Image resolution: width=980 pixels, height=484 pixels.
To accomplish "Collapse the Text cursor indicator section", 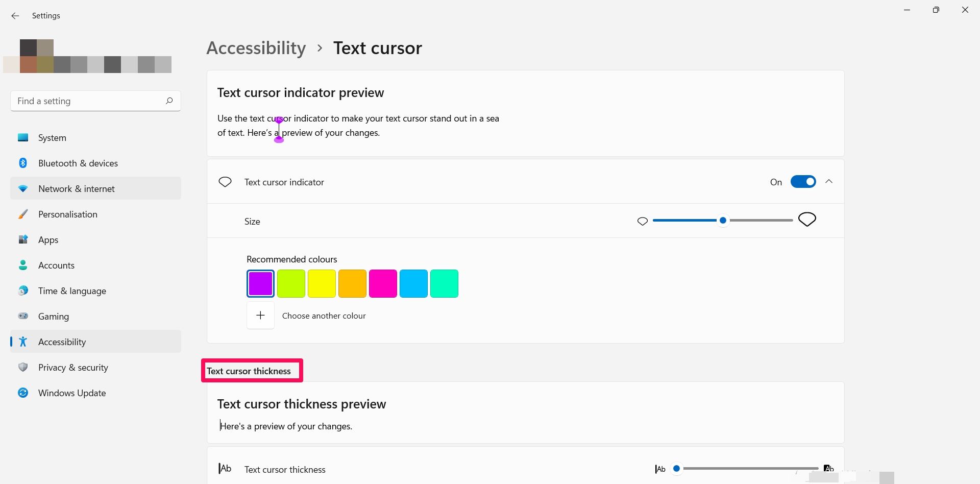I will pos(829,182).
